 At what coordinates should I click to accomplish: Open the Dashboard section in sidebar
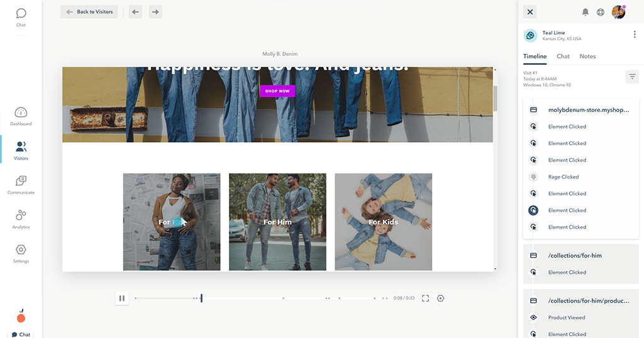[21, 116]
